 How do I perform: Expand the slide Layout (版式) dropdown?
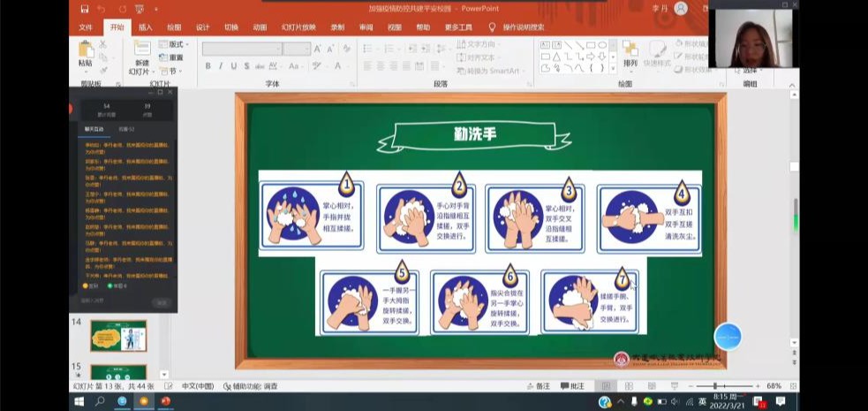(175, 44)
